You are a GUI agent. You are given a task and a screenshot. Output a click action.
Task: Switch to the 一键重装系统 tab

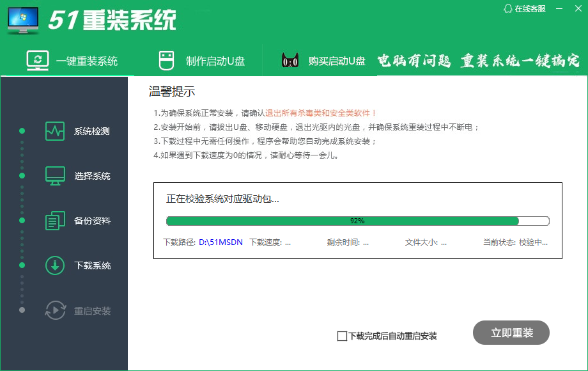click(x=86, y=61)
